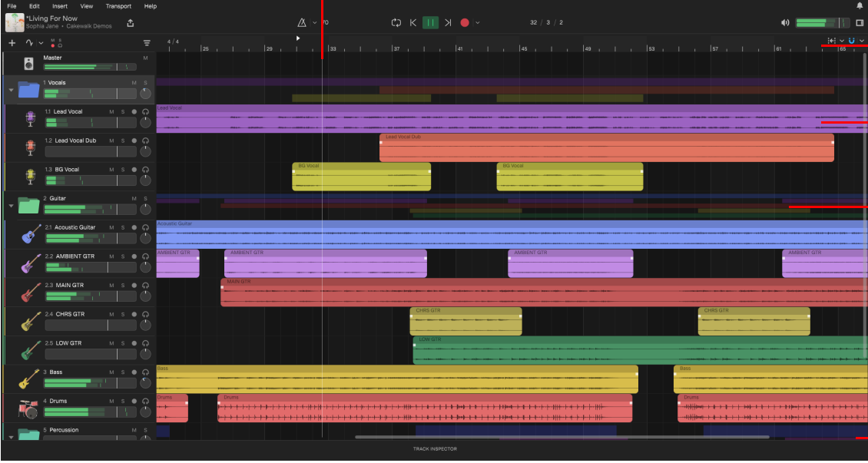Click the share/export project icon

[130, 23]
